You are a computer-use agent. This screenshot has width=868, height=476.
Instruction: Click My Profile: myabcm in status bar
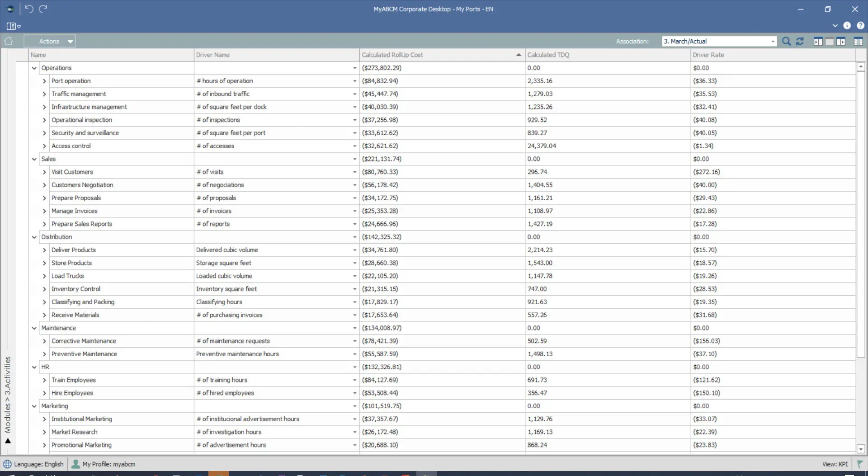tap(104, 464)
